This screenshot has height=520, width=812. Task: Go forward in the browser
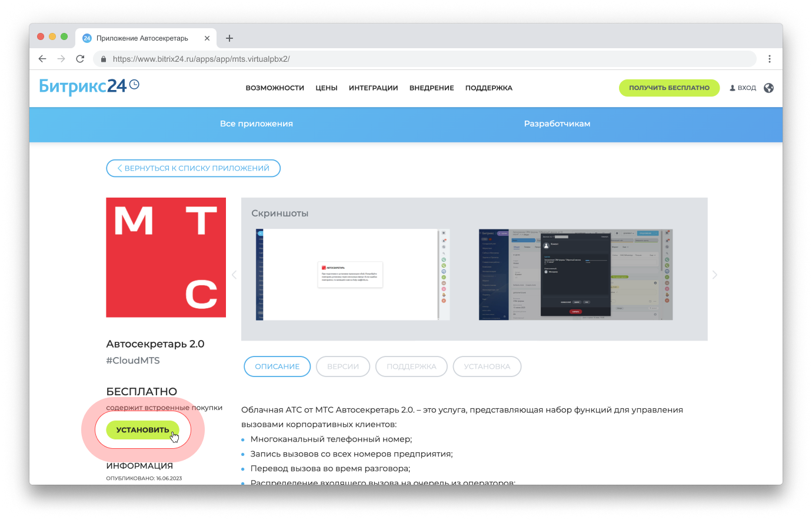coord(61,59)
